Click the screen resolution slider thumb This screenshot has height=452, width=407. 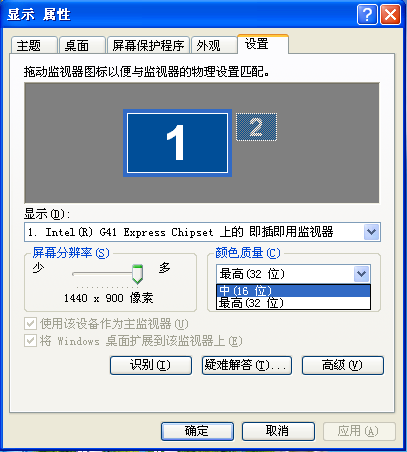click(x=137, y=274)
